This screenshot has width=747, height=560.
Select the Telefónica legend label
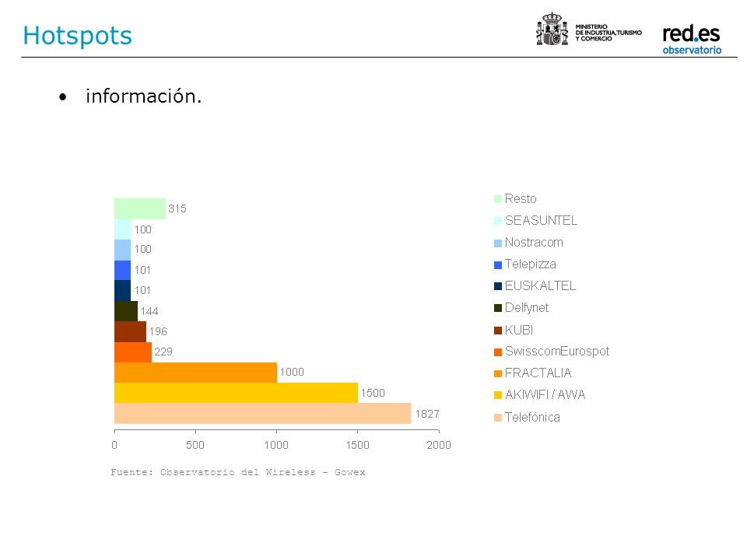pos(532,417)
